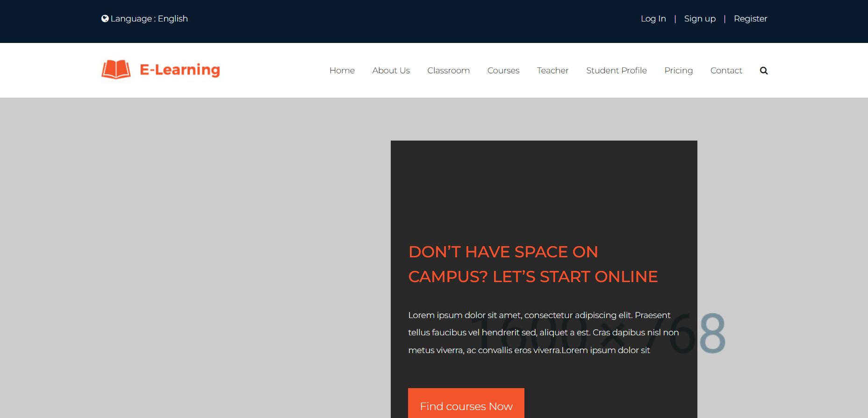Open the Courses menu item
This screenshot has width=868, height=418.
coord(503,71)
